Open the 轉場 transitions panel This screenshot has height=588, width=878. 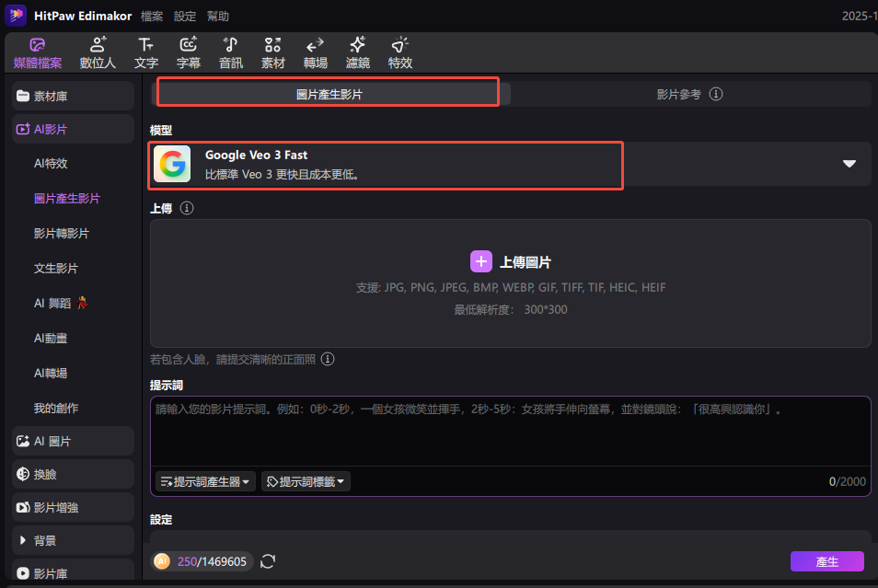pyautogui.click(x=315, y=52)
